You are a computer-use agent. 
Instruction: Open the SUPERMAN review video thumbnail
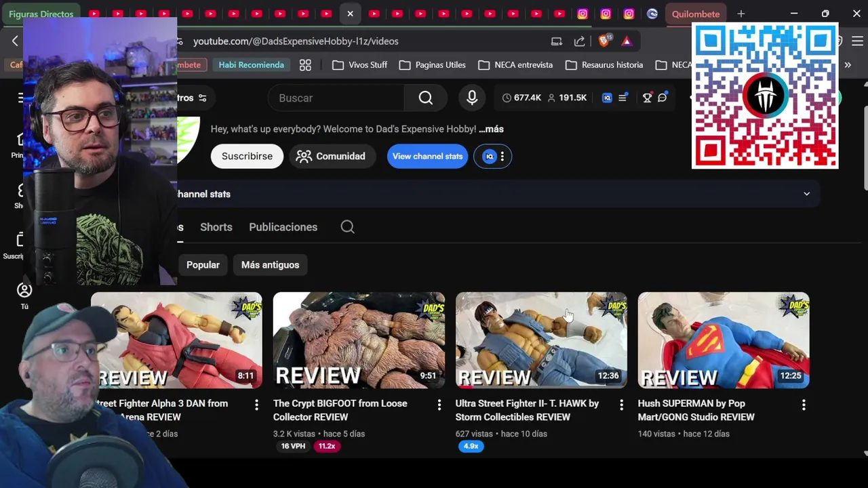(x=724, y=340)
